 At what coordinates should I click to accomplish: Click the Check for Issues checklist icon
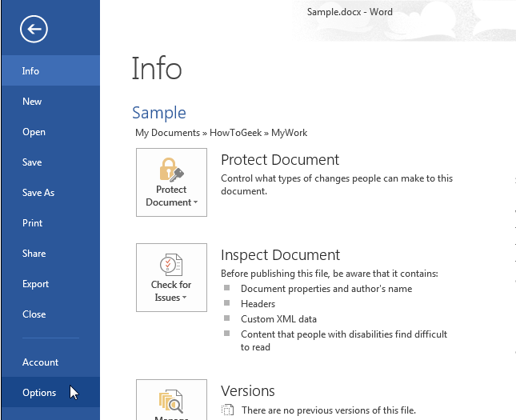[x=171, y=264]
